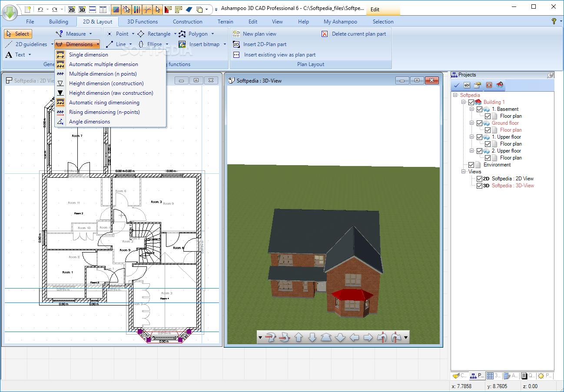Image resolution: width=564 pixels, height=392 pixels.
Task: Click the Line tool icon
Action: click(109, 44)
